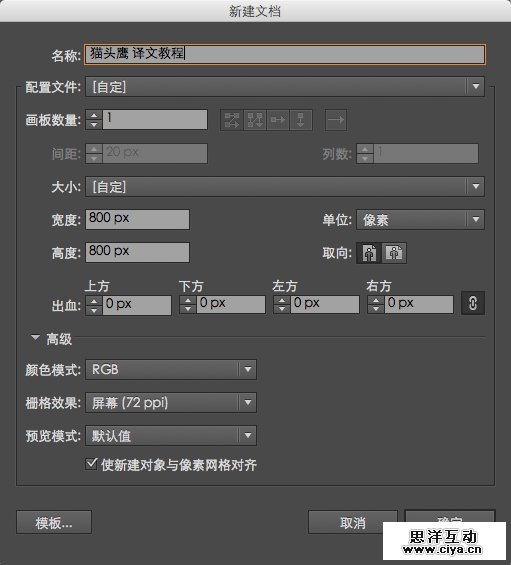Click the 模板... templates button
Image resolution: width=511 pixels, height=565 pixels.
[54, 522]
